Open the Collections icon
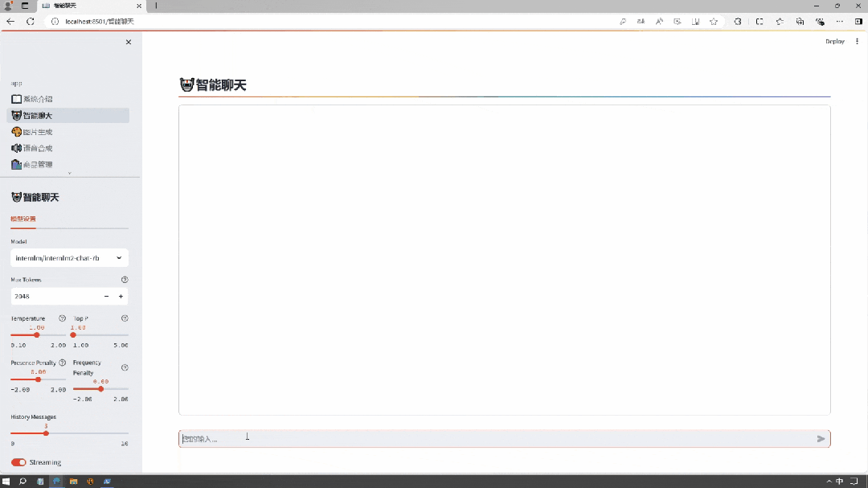This screenshot has height=488, width=868. (800, 22)
